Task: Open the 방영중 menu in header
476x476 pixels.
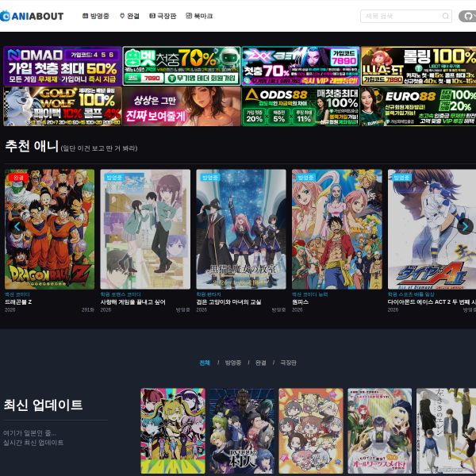Action: (x=96, y=16)
